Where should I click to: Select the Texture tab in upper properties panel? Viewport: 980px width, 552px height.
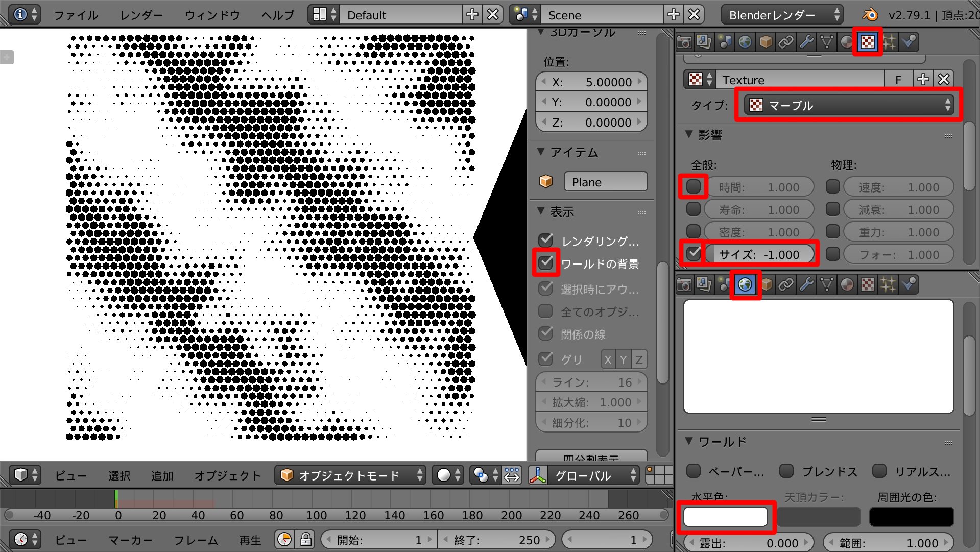tap(868, 42)
